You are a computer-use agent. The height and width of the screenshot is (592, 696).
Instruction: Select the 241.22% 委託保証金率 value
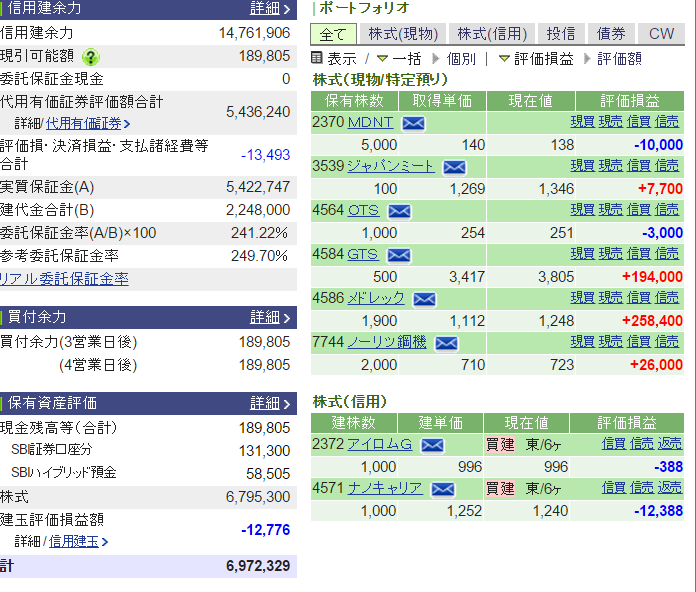tap(259, 233)
